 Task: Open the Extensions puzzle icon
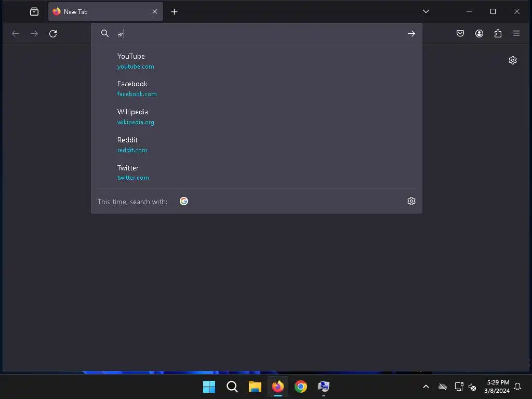(498, 33)
